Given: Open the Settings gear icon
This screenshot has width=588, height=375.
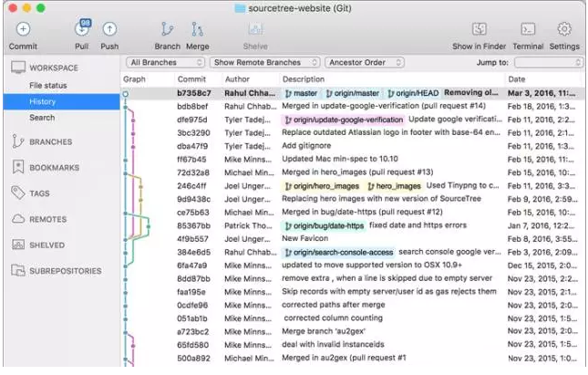Looking at the screenshot, I should coord(564,29).
